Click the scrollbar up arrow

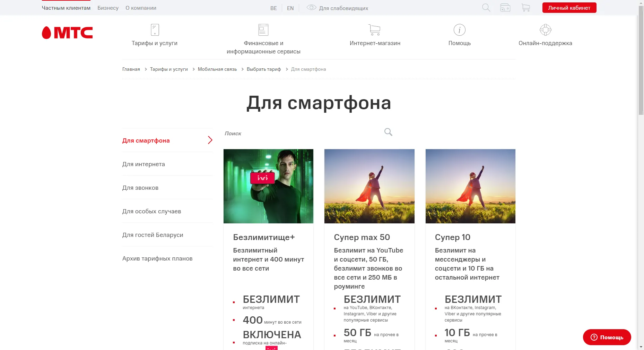[x=641, y=2]
